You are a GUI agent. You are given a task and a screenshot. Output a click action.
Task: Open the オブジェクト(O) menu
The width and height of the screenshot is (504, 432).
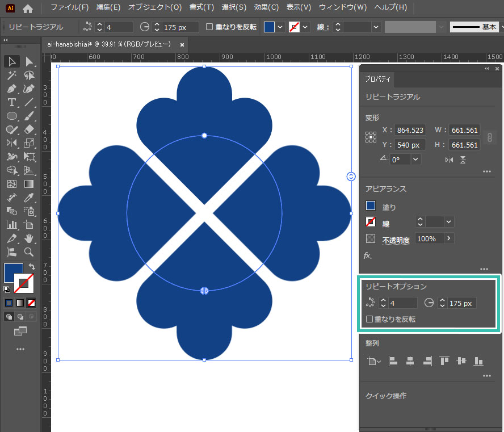tap(154, 7)
